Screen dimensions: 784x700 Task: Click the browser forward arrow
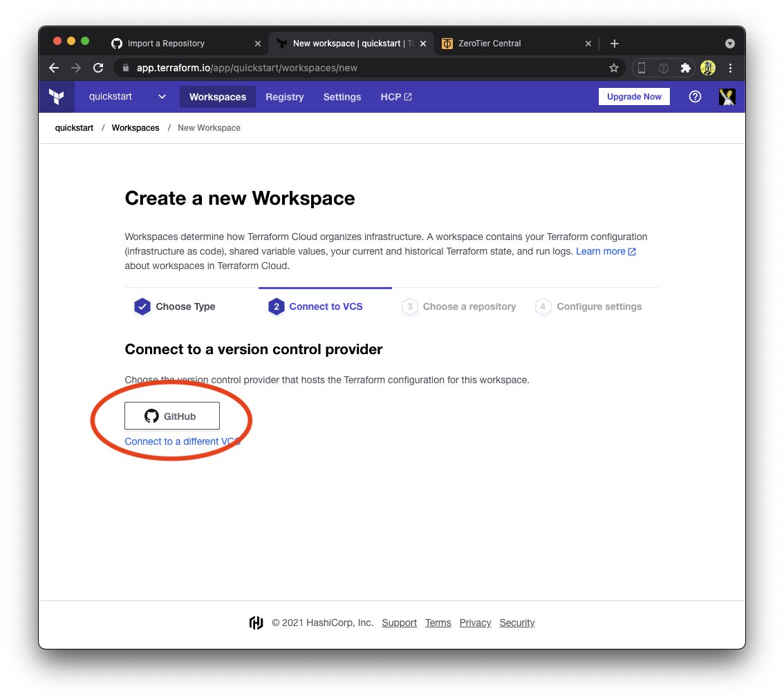click(76, 68)
